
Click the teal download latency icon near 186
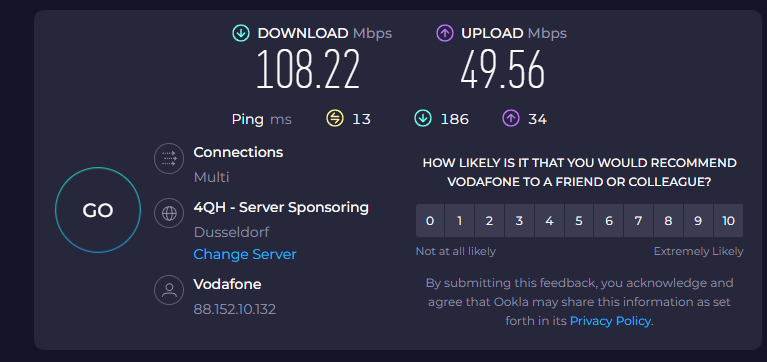[423, 119]
